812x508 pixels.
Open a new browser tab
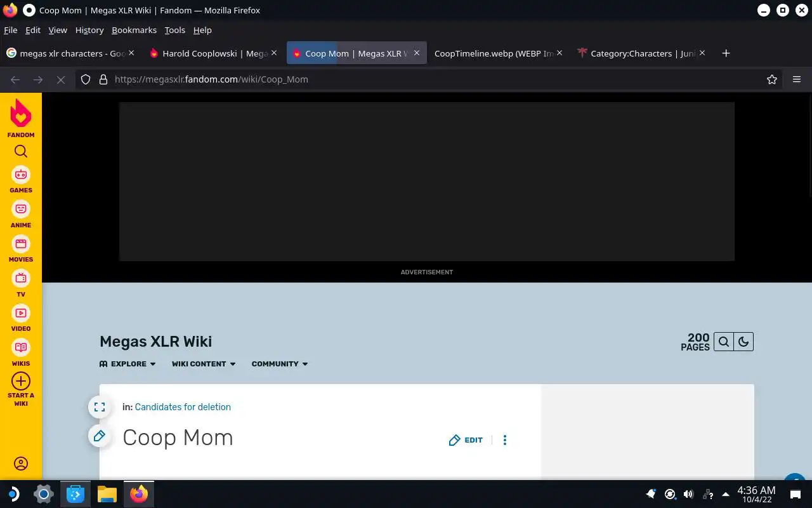pyautogui.click(x=726, y=53)
